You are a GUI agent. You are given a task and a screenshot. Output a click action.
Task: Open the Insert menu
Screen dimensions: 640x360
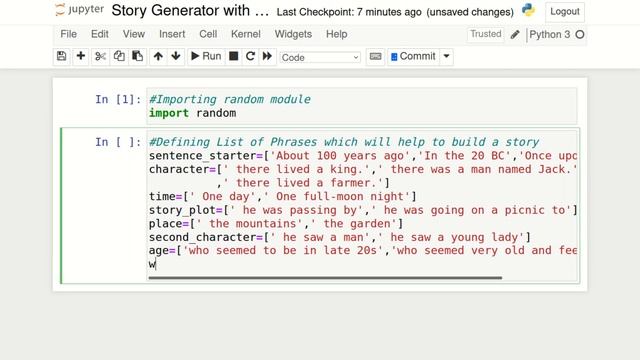click(172, 34)
